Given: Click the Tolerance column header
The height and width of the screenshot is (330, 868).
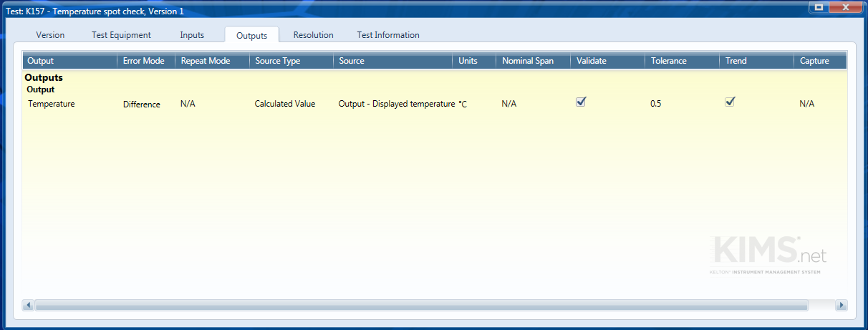Looking at the screenshot, I should pos(683,61).
